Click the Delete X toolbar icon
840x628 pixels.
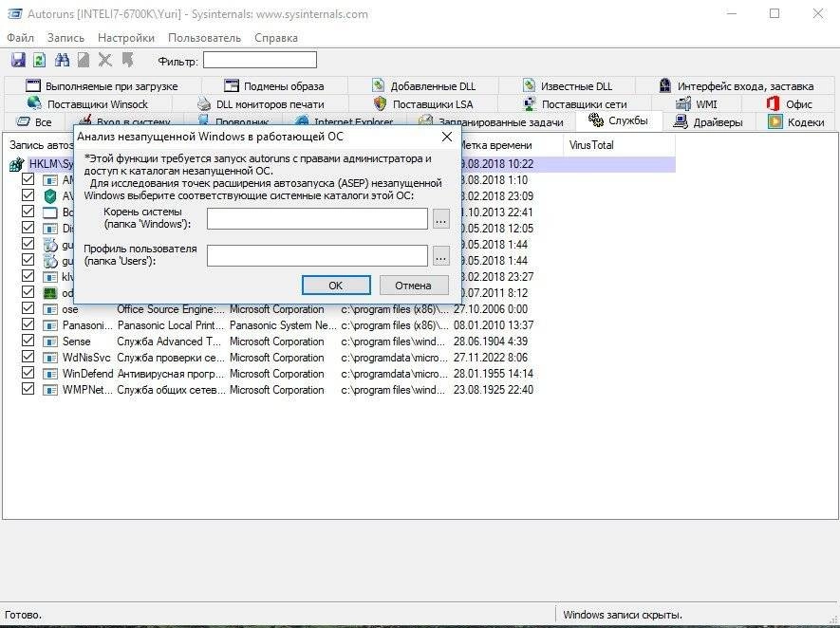[105, 60]
